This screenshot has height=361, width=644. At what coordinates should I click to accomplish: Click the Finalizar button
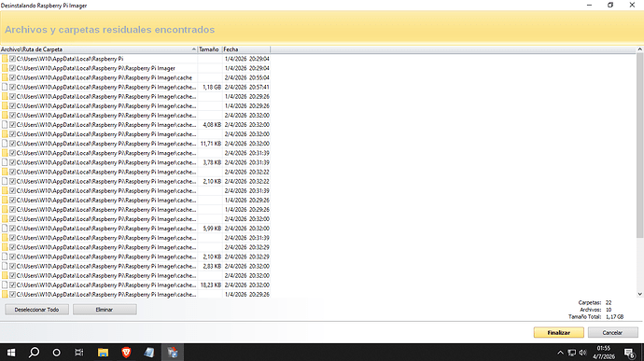coord(558,333)
